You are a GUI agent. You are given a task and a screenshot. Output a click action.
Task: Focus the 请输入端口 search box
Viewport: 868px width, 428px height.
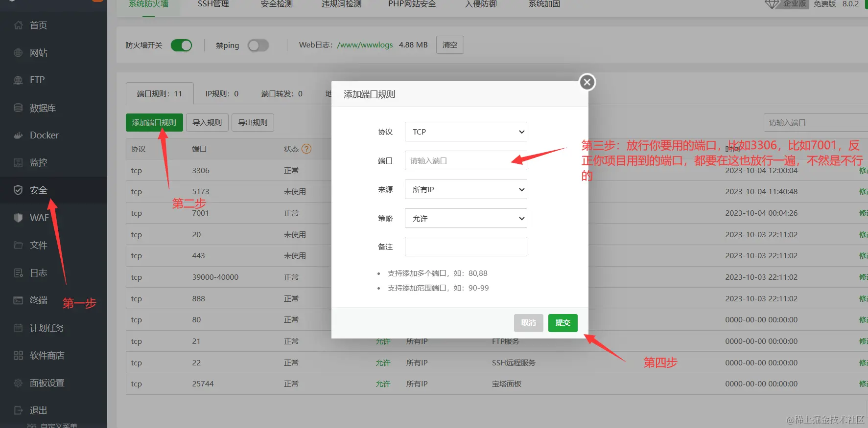[x=816, y=122]
